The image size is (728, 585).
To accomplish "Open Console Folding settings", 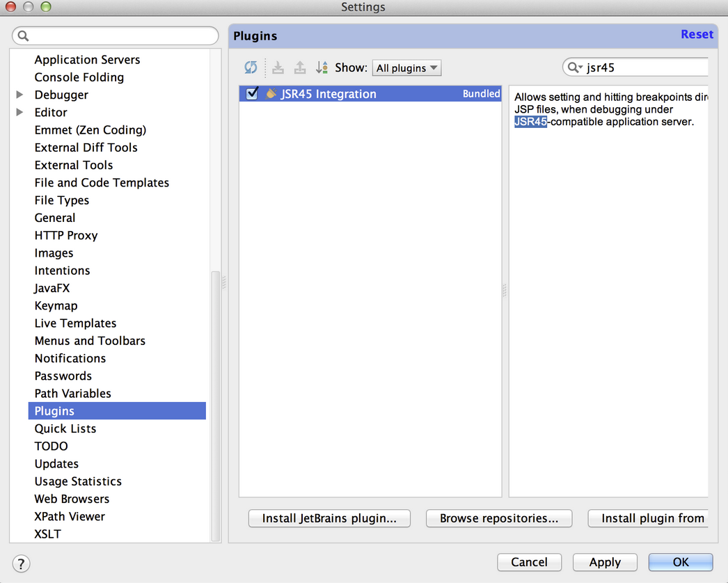I will [79, 77].
